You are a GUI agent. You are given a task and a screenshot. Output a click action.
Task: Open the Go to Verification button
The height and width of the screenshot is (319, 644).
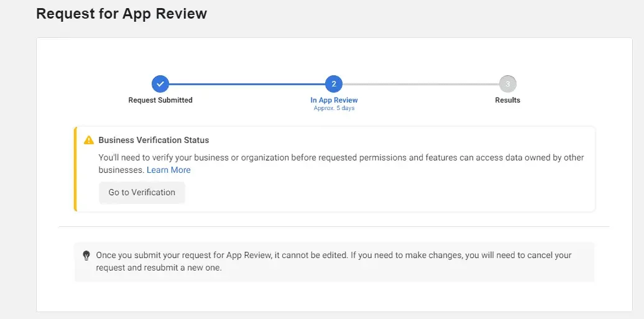(142, 192)
